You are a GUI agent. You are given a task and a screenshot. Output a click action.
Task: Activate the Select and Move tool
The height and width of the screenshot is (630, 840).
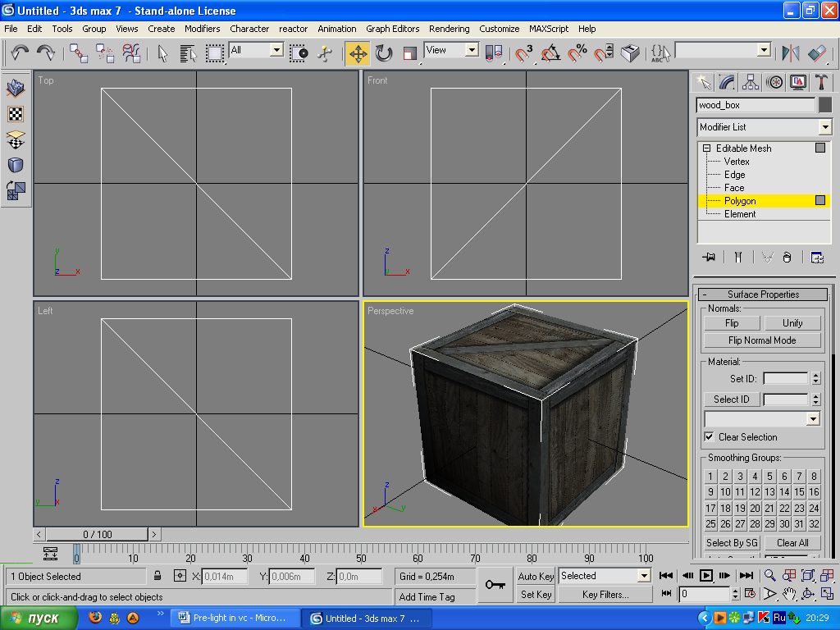[x=358, y=53]
